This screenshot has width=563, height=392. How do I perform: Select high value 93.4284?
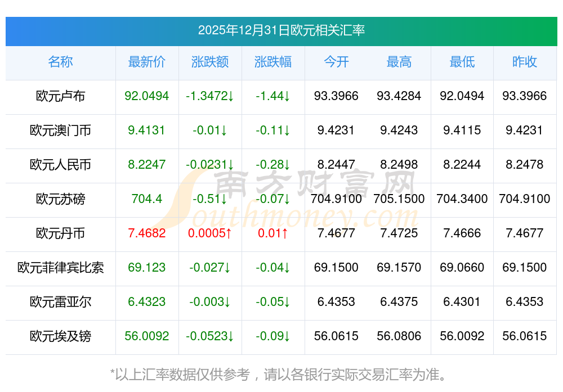pos(399,96)
